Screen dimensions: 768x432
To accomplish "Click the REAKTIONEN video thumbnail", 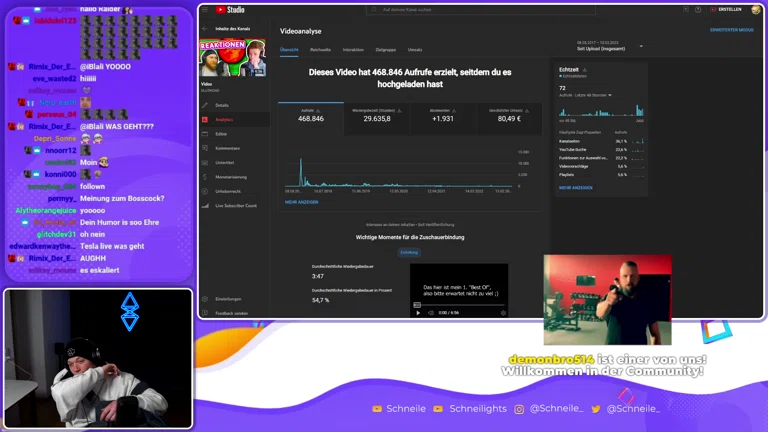I will point(233,57).
